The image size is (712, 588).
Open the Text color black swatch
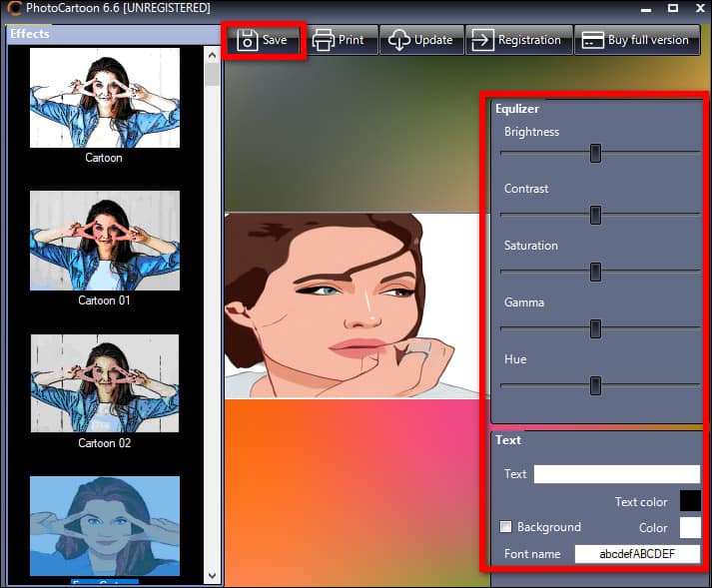click(690, 501)
